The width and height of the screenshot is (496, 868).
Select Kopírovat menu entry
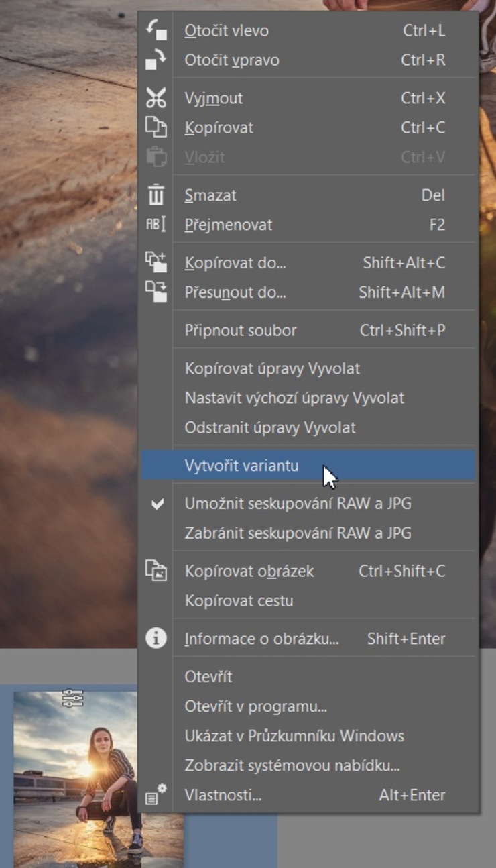click(308, 127)
